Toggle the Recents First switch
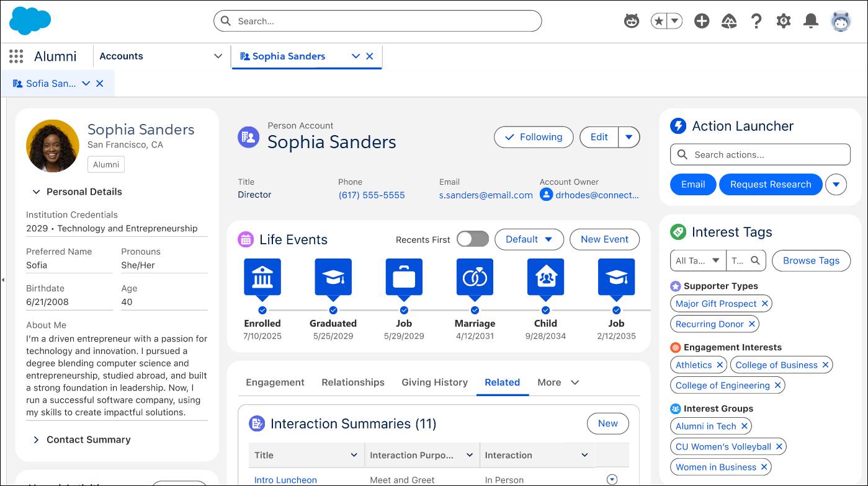The width and height of the screenshot is (868, 486). pyautogui.click(x=473, y=239)
